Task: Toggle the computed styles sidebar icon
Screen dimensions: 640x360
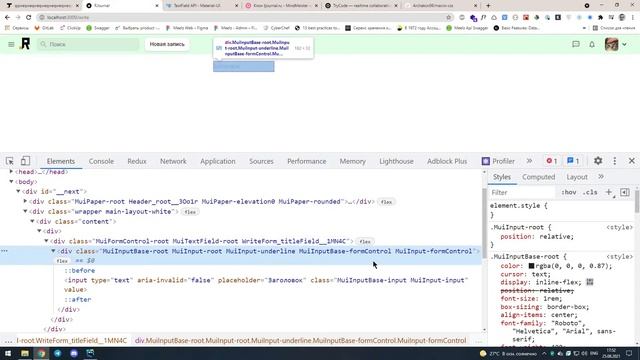Action: coord(624,192)
